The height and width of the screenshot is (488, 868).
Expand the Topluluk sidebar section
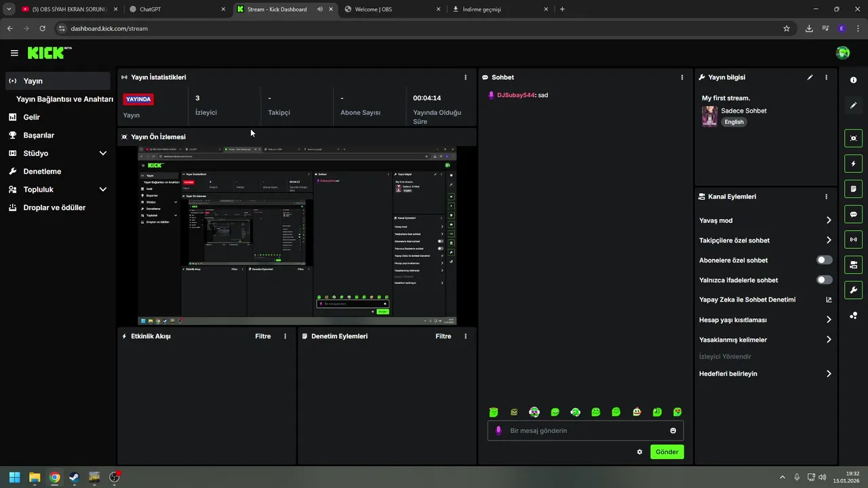(102, 190)
